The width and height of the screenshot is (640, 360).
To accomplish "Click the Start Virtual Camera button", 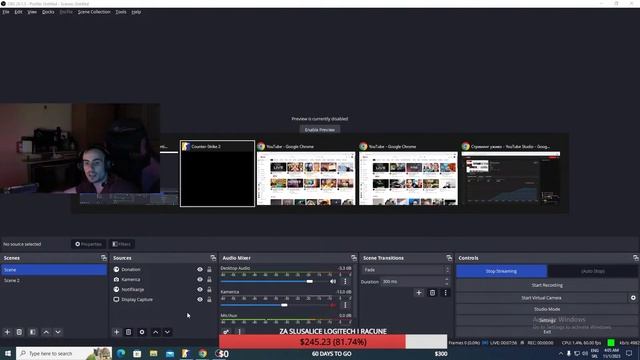I will tap(542, 298).
